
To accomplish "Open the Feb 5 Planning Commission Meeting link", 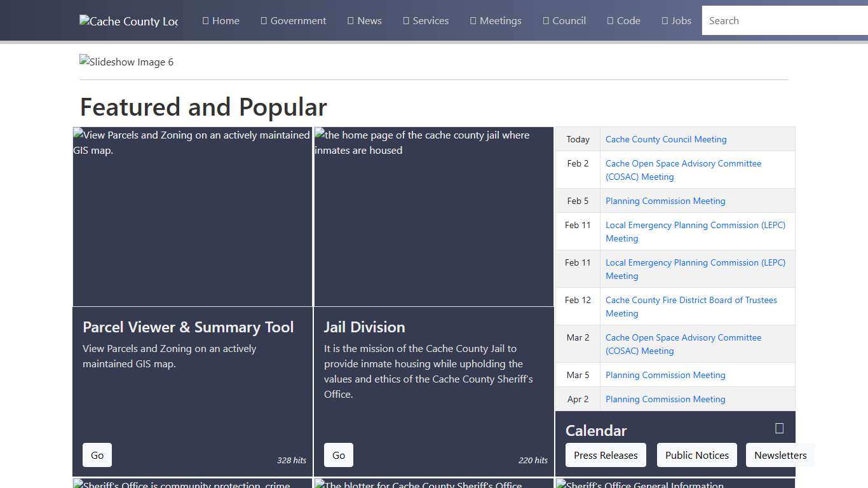I will pos(665,201).
